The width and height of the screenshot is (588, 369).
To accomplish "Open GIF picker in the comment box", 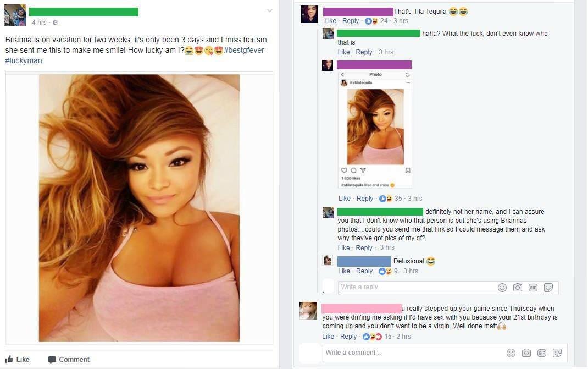I will click(x=541, y=353).
